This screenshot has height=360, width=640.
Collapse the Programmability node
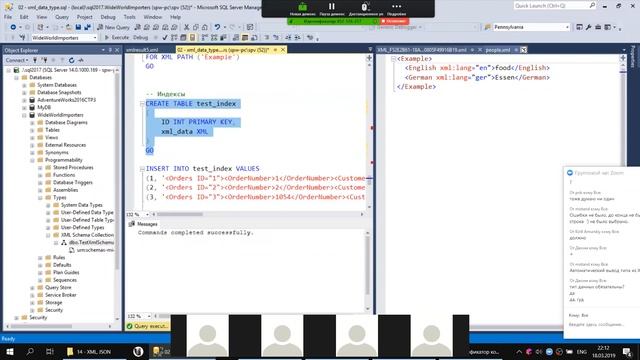[32, 160]
